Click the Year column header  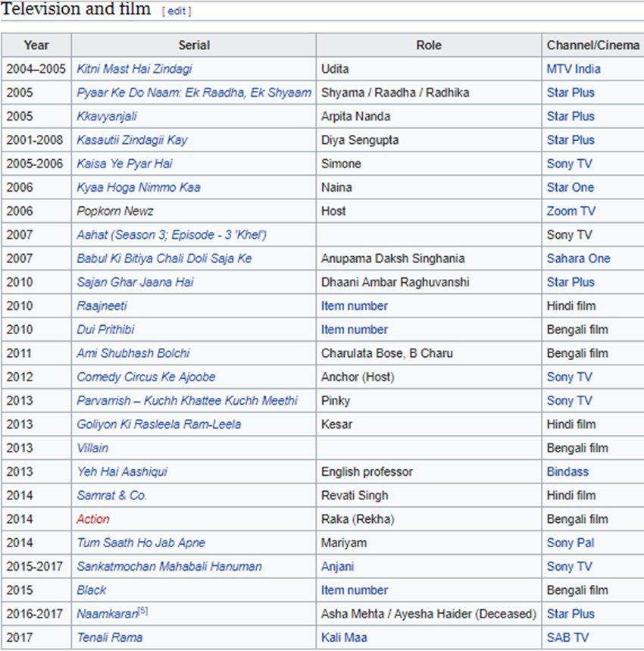(x=36, y=45)
